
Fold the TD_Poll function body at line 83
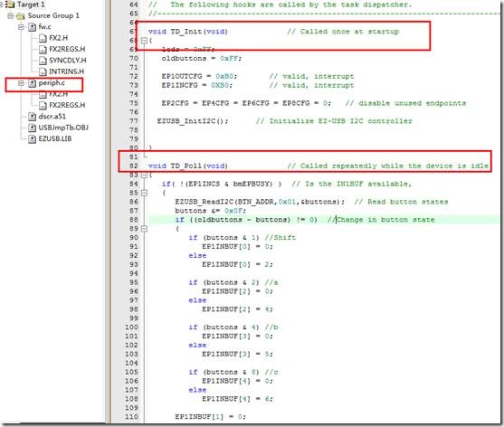144,176
